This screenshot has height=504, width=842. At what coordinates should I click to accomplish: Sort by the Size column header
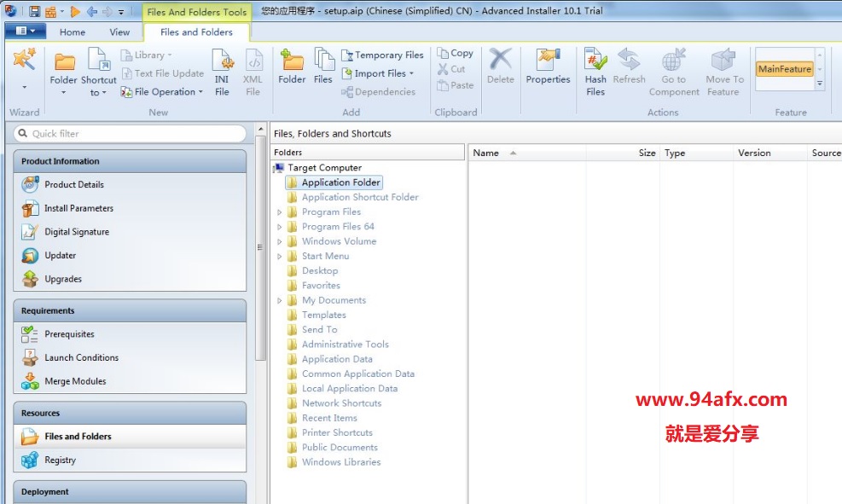tap(623, 153)
